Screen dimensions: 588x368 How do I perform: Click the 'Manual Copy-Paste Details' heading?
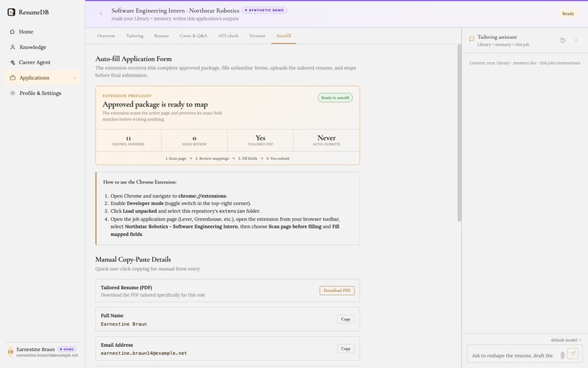(133, 259)
